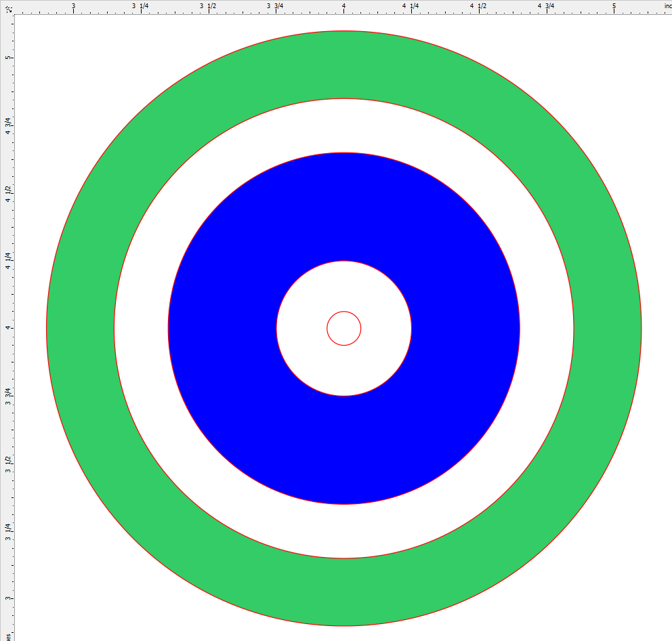Select the white ring between green and blue
The width and height of the screenshot is (672, 641).
(343, 125)
